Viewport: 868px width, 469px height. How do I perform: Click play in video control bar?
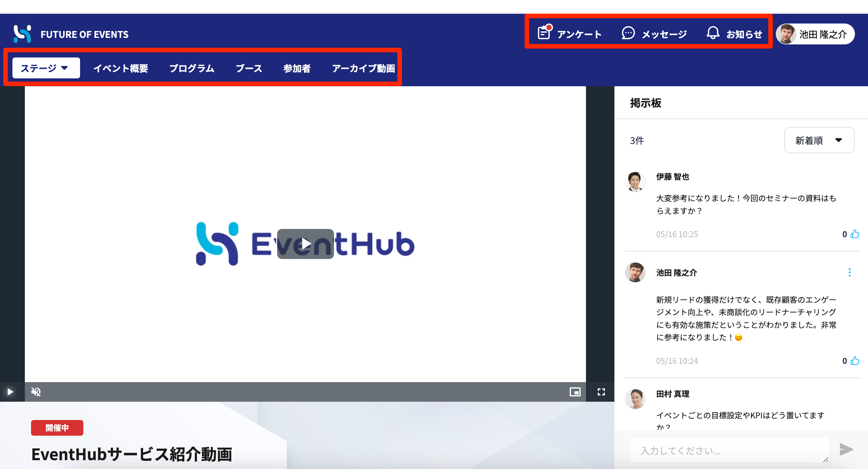10,392
